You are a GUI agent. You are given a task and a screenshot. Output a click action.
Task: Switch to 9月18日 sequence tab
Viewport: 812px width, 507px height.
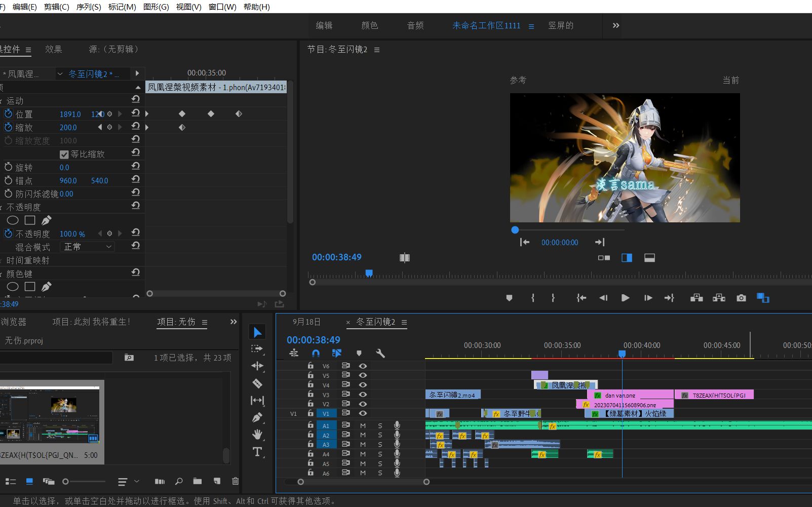[x=306, y=322]
